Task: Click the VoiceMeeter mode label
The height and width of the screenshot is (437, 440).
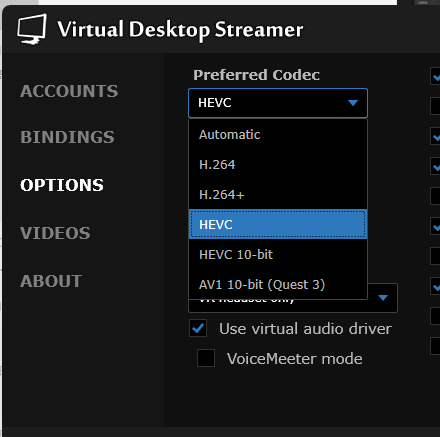Action: click(294, 359)
